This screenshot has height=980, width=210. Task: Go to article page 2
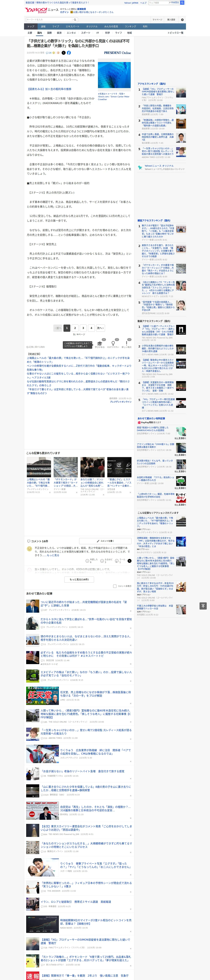point(75,328)
